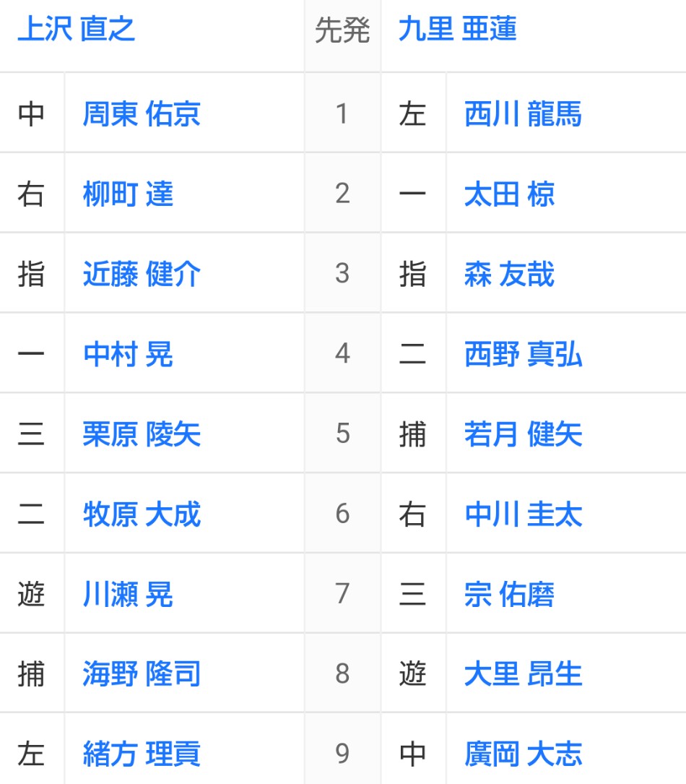Click designated hitter 森 友哉
Image resolution: width=686 pixels, height=784 pixels.
coord(509,275)
